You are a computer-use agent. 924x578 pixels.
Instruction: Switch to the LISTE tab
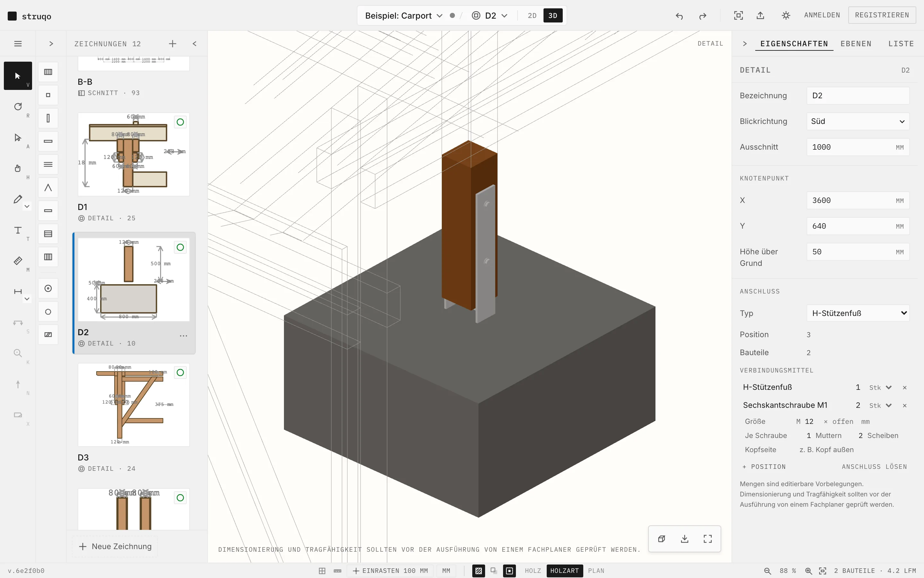pyautogui.click(x=901, y=44)
